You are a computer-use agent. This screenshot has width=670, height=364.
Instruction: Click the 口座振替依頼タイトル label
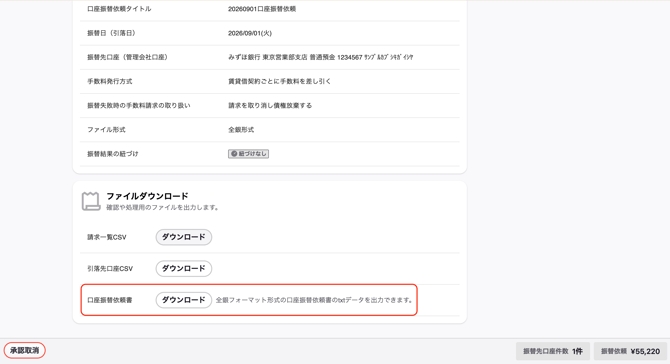pyautogui.click(x=119, y=9)
